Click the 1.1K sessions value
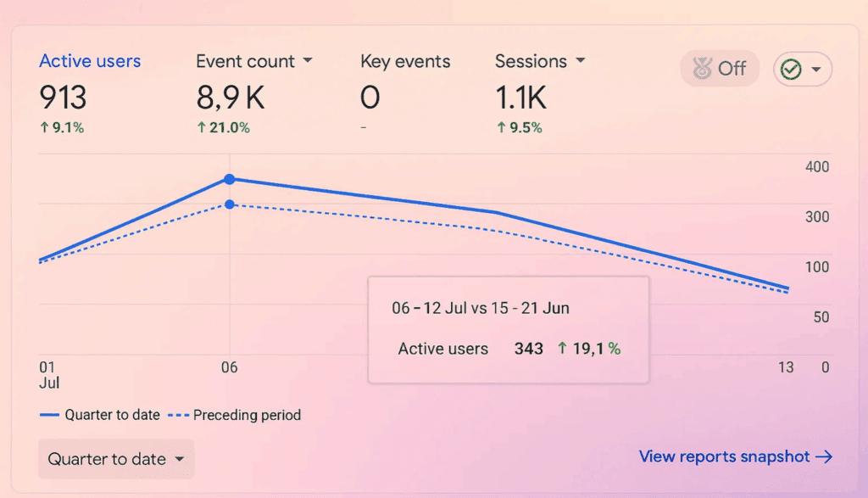This screenshot has width=868, height=498. 520,98
